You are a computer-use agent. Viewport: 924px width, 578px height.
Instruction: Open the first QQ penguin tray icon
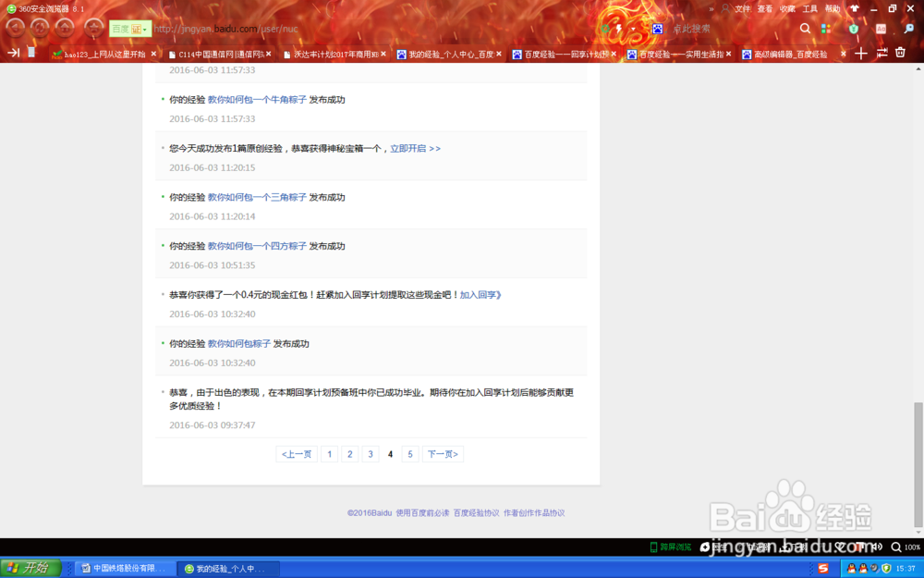coord(852,569)
